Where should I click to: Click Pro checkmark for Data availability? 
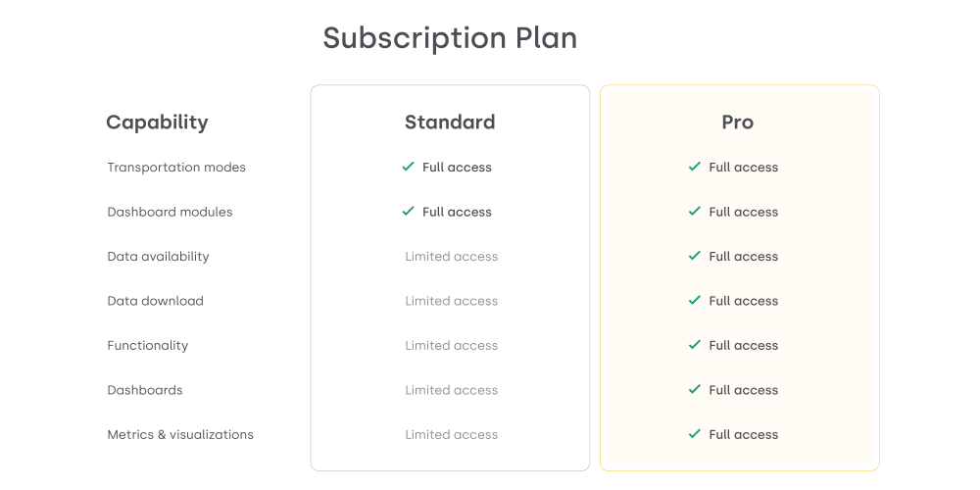[x=695, y=256]
